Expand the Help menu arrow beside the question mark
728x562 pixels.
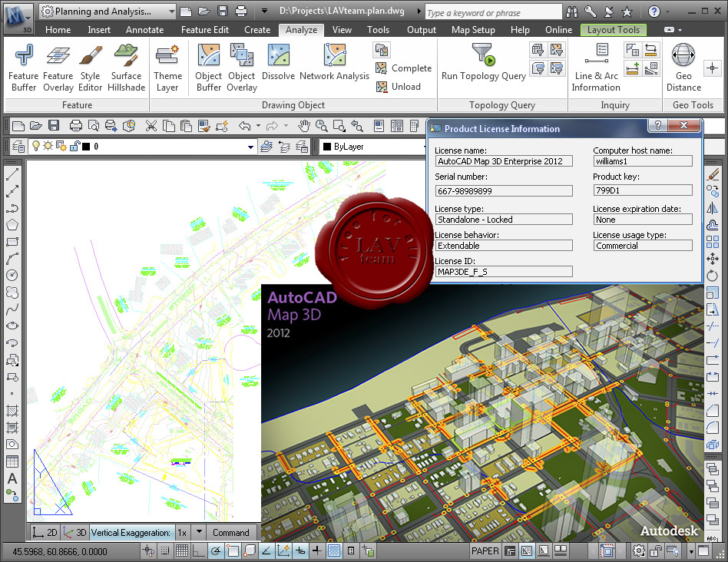click(x=668, y=12)
